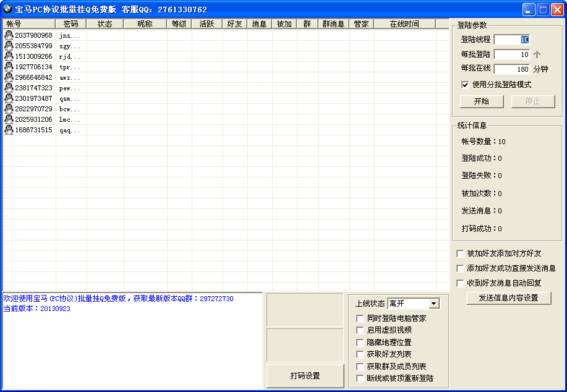Image resolution: width=567 pixels, height=392 pixels.
Task: Click the 在线时间 column header
Action: [404, 24]
